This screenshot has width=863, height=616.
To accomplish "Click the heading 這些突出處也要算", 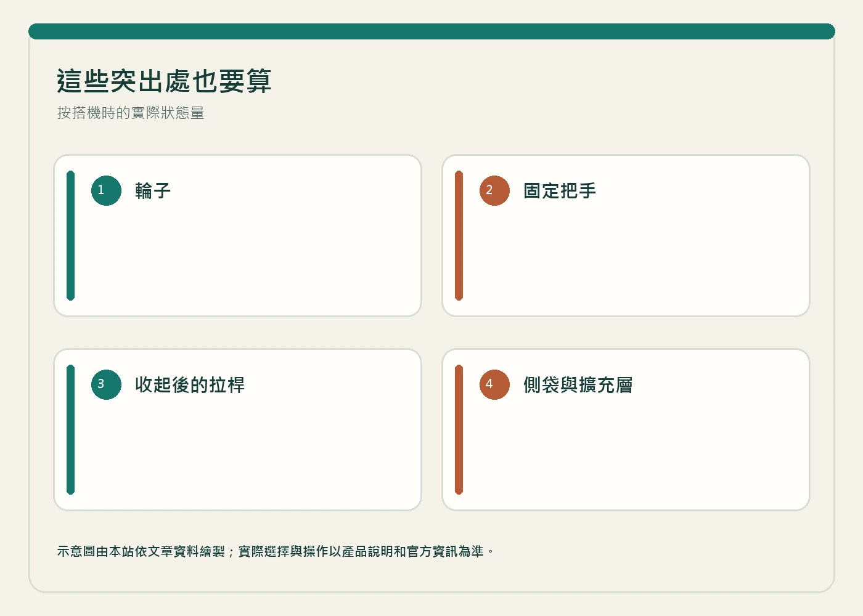I will click(164, 81).
